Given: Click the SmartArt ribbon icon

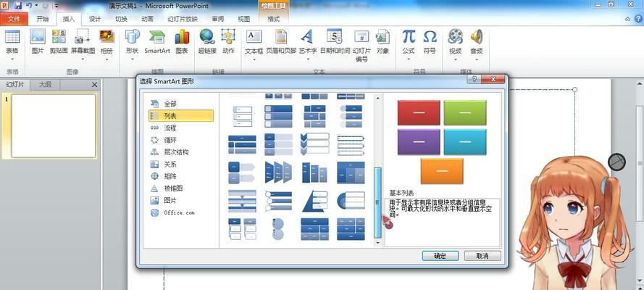Looking at the screenshot, I should (157, 37).
